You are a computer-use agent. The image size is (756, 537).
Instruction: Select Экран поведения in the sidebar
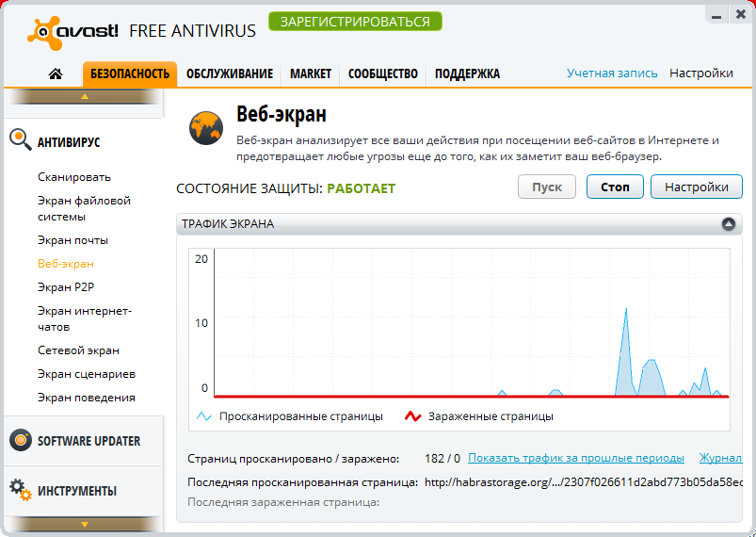click(87, 398)
